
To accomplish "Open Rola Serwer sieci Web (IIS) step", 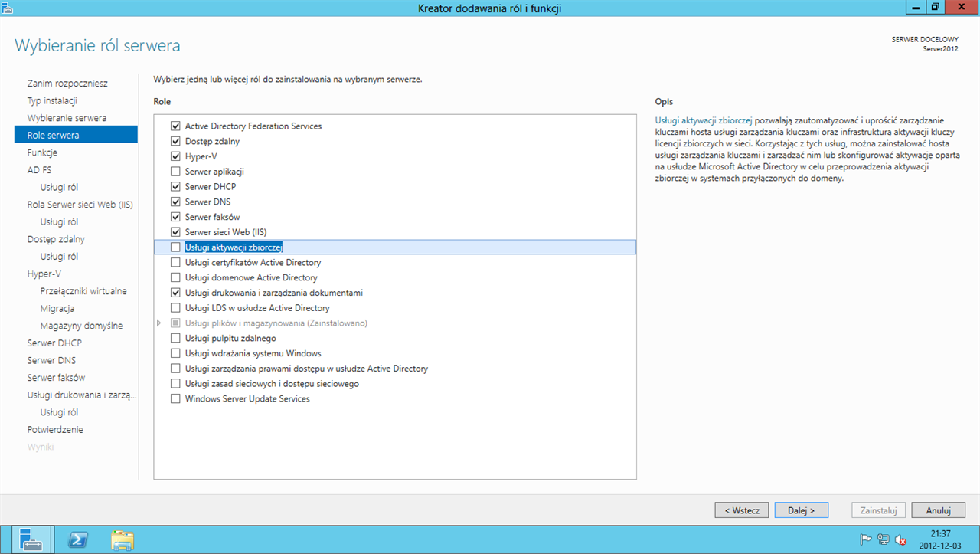I will 80,205.
